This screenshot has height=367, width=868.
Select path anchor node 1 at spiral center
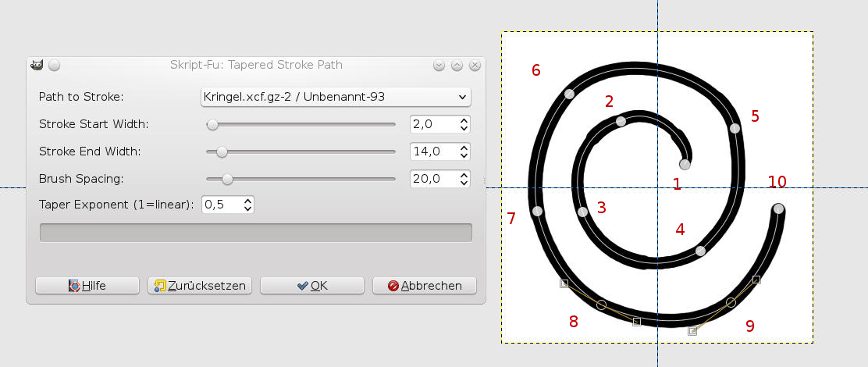pyautogui.click(x=685, y=165)
